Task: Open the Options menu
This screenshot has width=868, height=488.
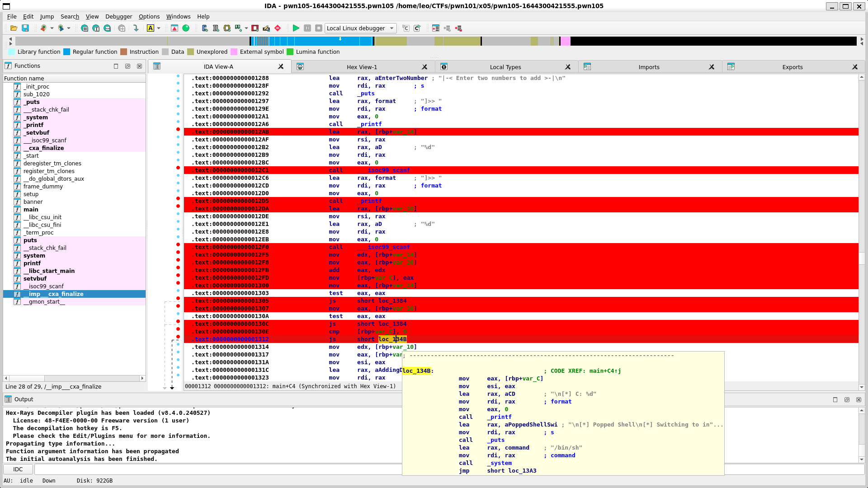Action: tap(149, 16)
